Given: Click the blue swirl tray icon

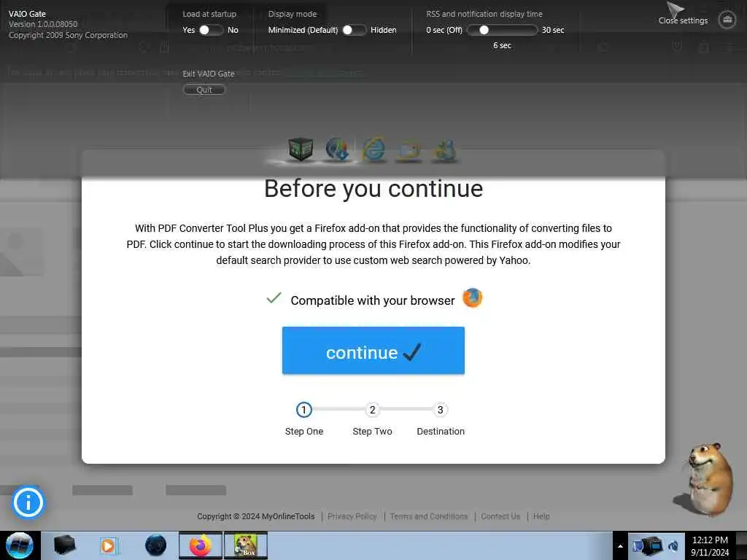Looking at the screenshot, I should click(x=673, y=546).
